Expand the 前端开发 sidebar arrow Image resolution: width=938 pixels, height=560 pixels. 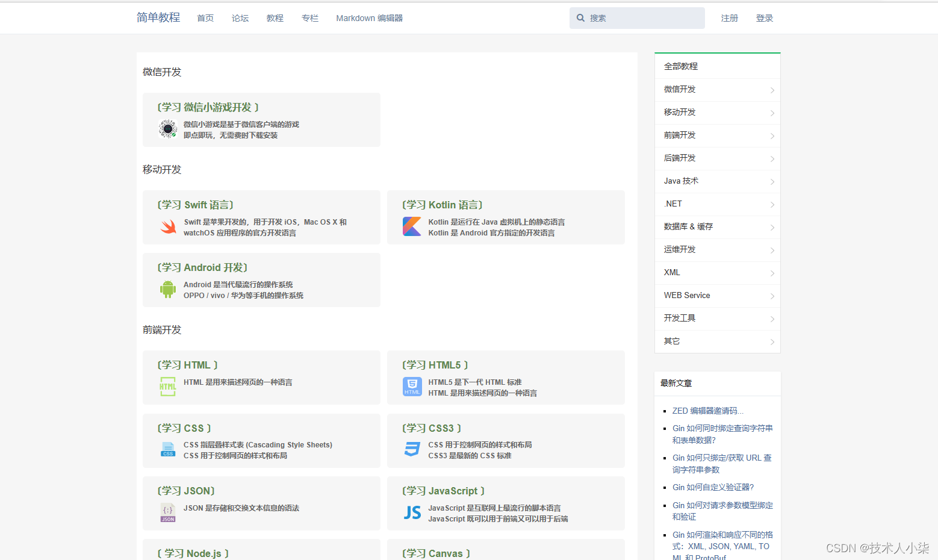pyautogui.click(x=772, y=136)
